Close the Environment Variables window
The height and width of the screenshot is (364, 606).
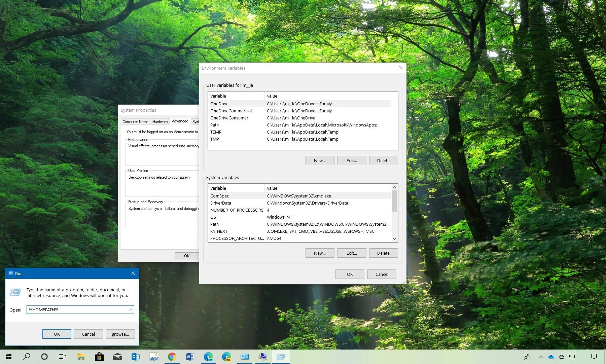click(401, 68)
